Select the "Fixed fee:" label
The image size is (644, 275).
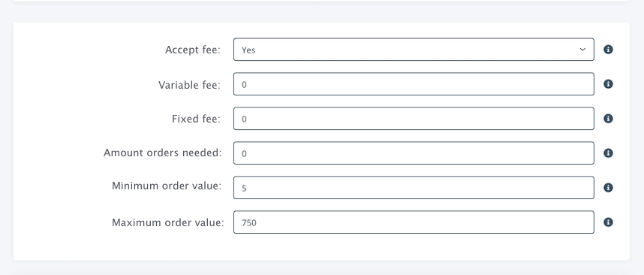pos(197,119)
